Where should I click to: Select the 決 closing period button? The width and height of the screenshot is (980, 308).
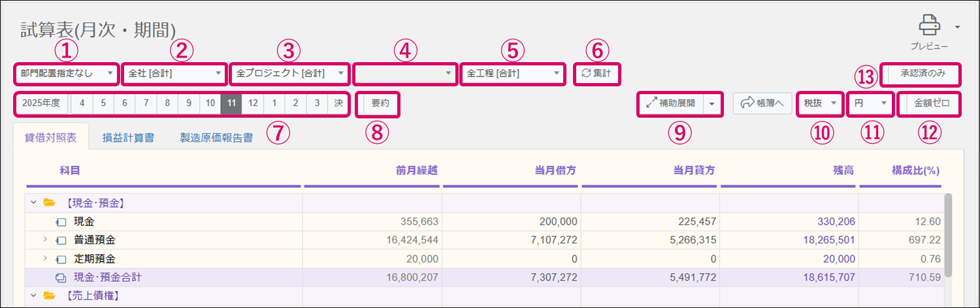click(338, 103)
